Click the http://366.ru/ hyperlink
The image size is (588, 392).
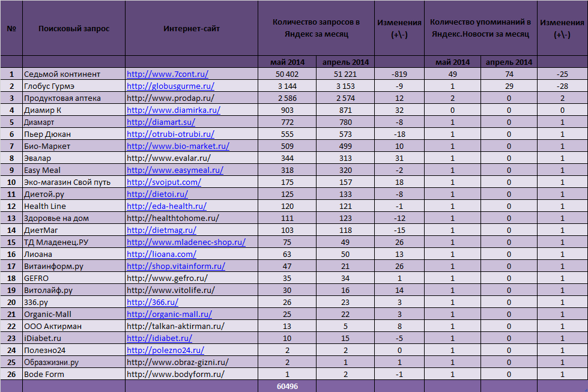click(152, 302)
